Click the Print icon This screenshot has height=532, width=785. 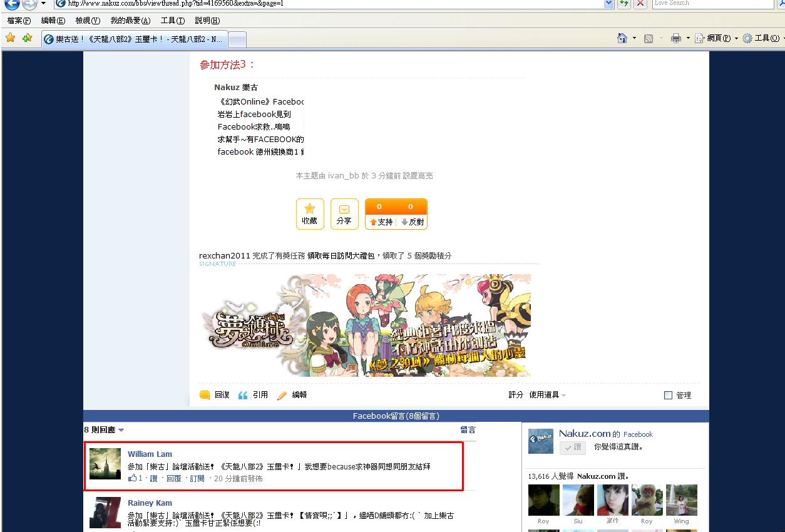point(676,38)
